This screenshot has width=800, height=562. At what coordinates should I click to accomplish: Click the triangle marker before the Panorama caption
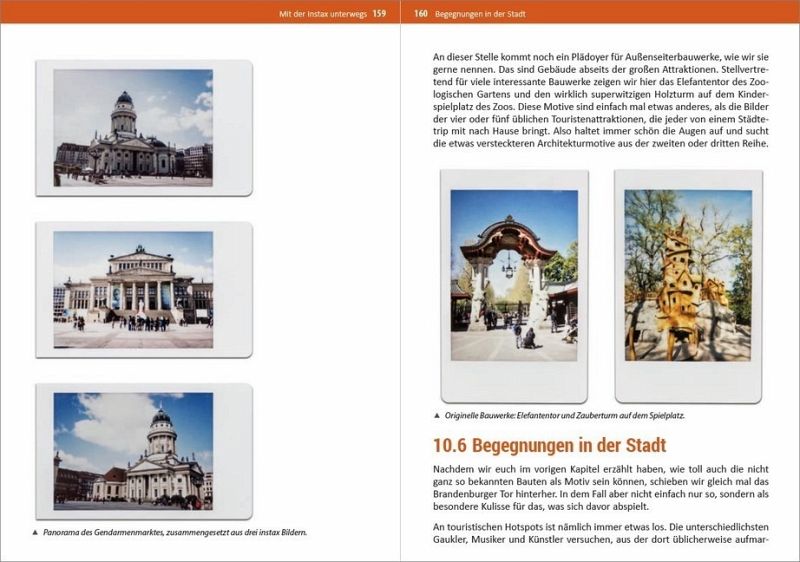click(x=37, y=533)
